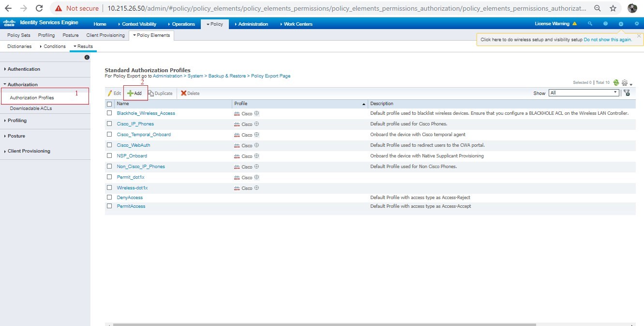
Task: Check the Wireless-dot1x row checkbox
Action: [x=109, y=188]
